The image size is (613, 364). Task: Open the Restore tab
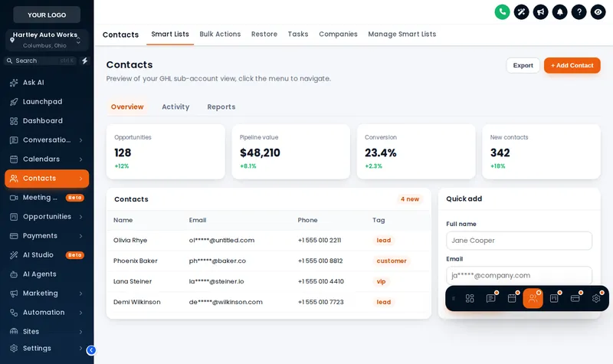point(264,34)
